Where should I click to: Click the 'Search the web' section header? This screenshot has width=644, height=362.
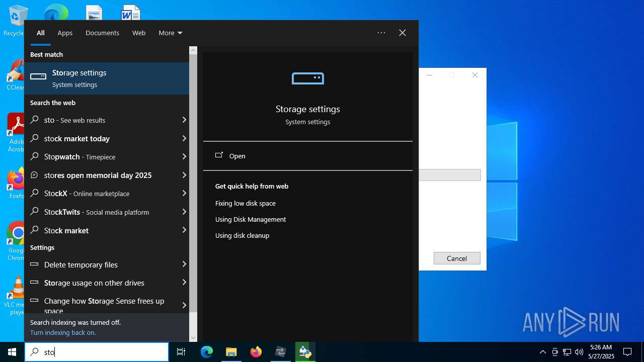pos(53,103)
